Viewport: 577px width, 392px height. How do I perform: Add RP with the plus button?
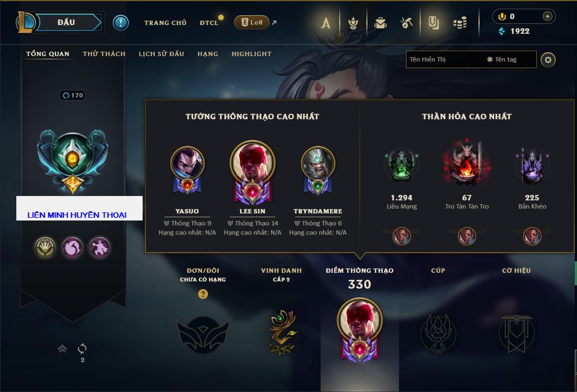[x=548, y=16]
